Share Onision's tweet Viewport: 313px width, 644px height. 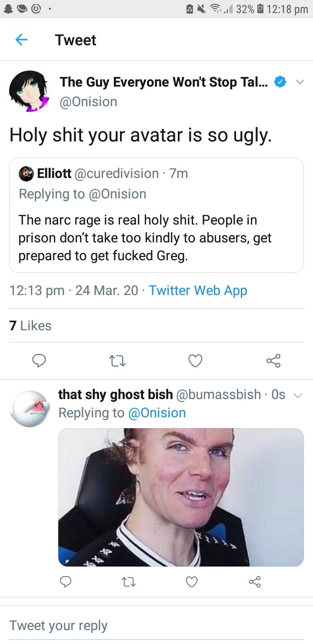click(x=273, y=361)
